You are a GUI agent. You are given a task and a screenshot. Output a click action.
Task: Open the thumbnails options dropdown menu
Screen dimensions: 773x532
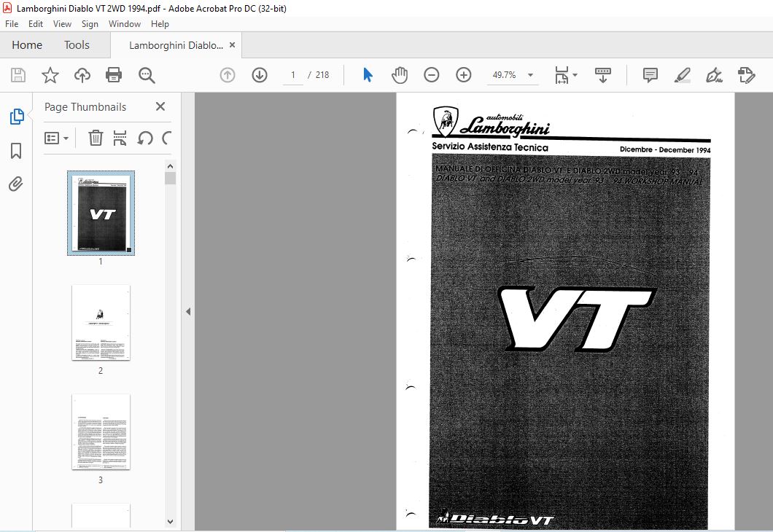click(x=56, y=138)
